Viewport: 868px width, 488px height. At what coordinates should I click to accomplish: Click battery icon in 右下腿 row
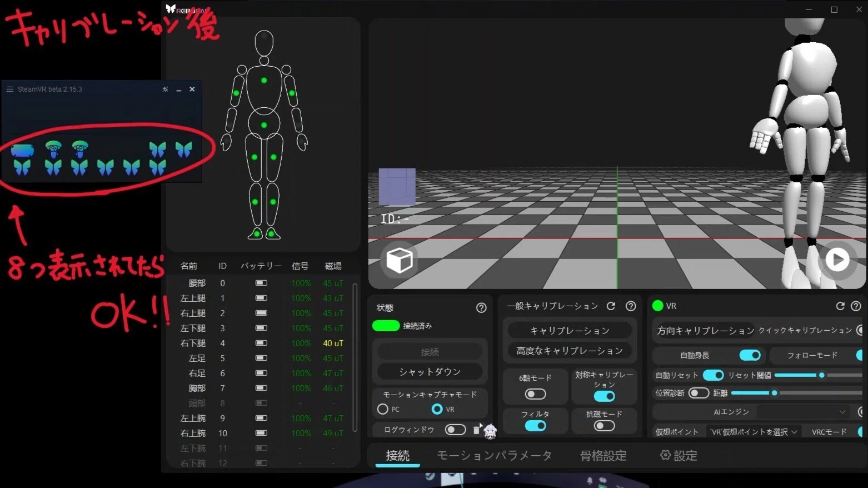pos(261,343)
